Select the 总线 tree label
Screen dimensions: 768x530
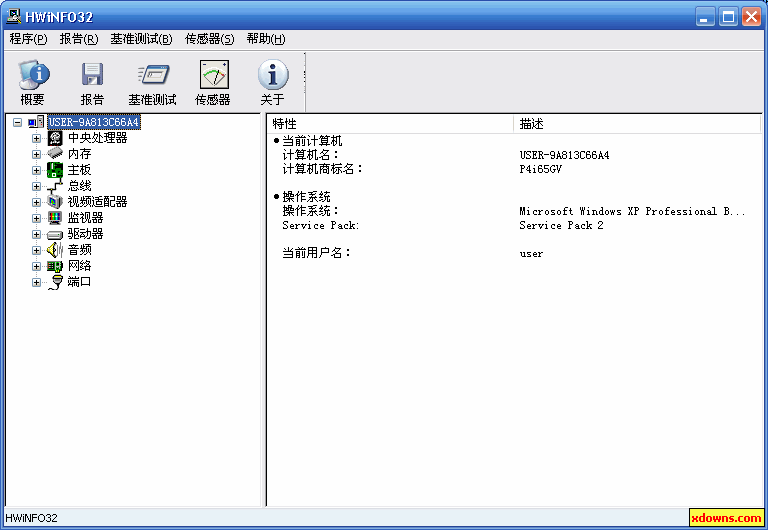pos(79,186)
